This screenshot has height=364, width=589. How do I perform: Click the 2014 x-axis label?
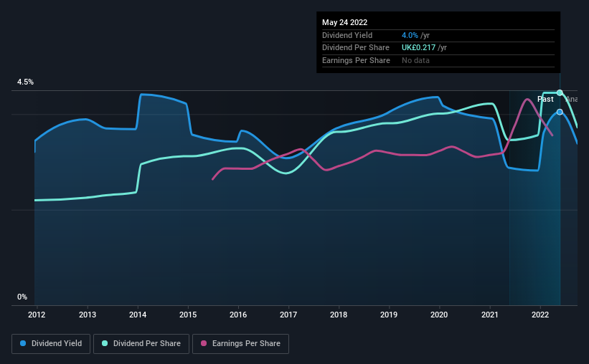pos(138,315)
